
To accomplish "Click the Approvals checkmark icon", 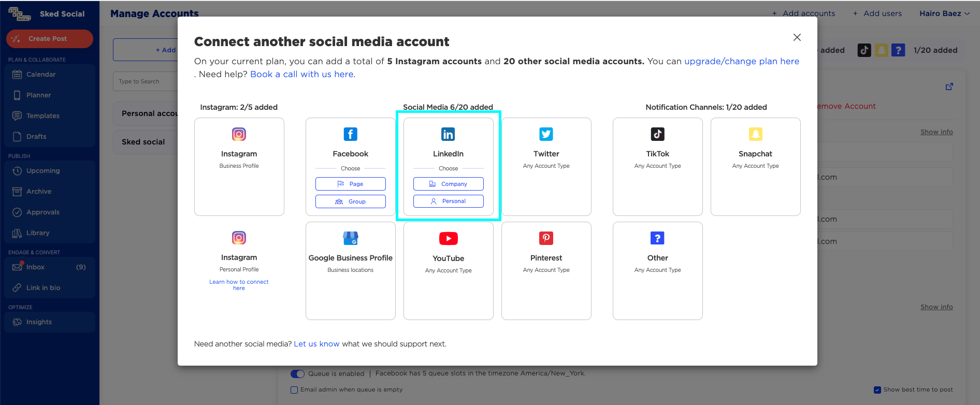I will pyautogui.click(x=17, y=212).
